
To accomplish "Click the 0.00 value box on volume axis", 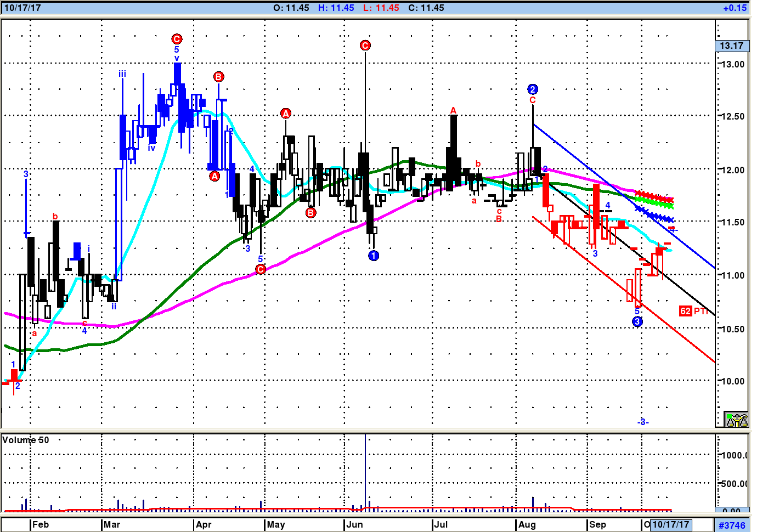I will pyautogui.click(x=732, y=511).
